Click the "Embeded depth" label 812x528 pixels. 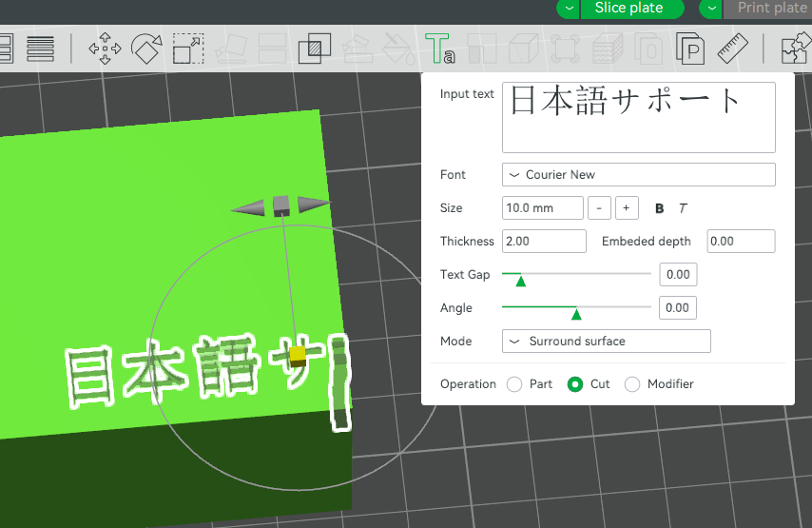(647, 242)
